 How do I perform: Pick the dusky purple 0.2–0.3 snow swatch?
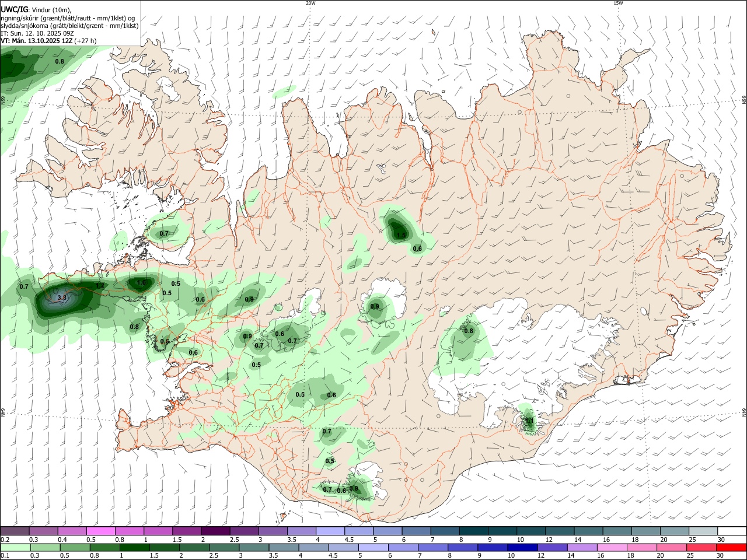(x=15, y=531)
